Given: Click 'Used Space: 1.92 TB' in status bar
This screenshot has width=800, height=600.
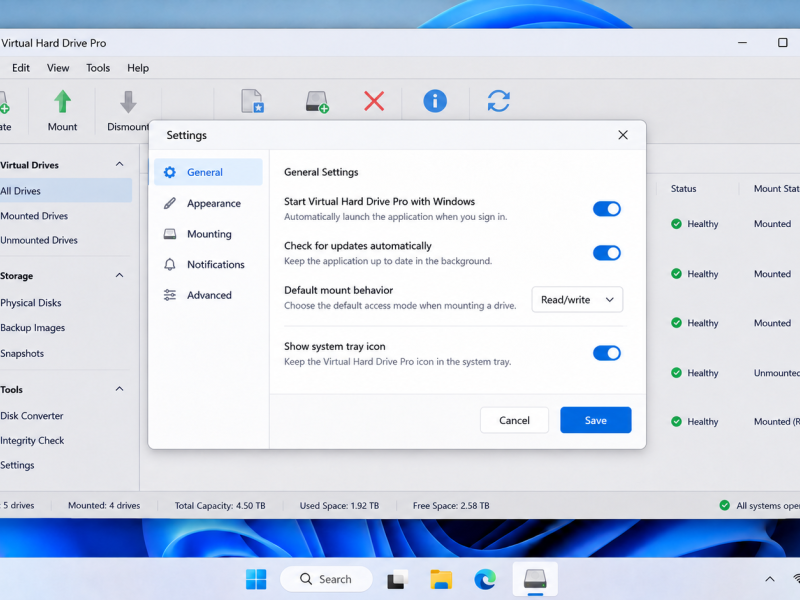Looking at the screenshot, I should coord(339,506).
